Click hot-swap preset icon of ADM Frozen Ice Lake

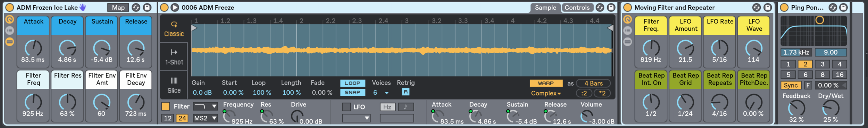(136, 7)
